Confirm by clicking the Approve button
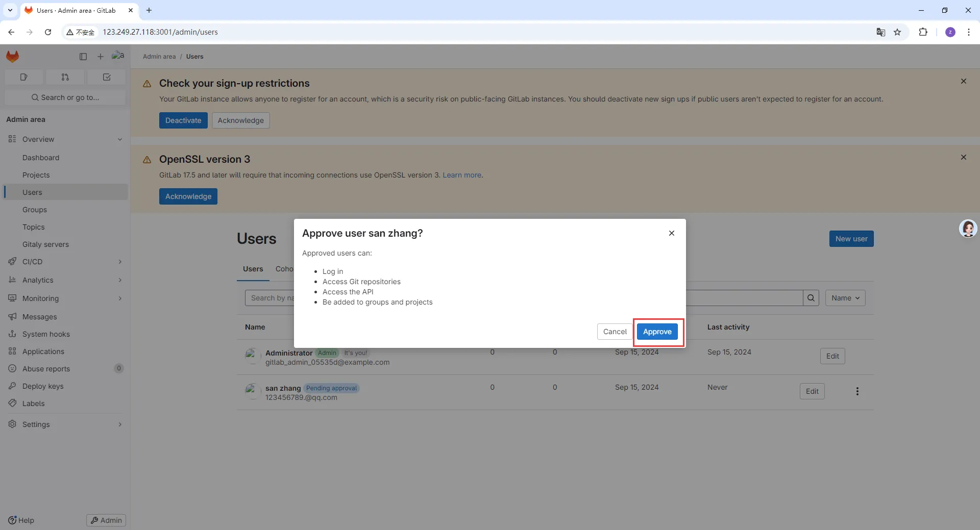Screen dimensions: 980x530 click(657, 332)
